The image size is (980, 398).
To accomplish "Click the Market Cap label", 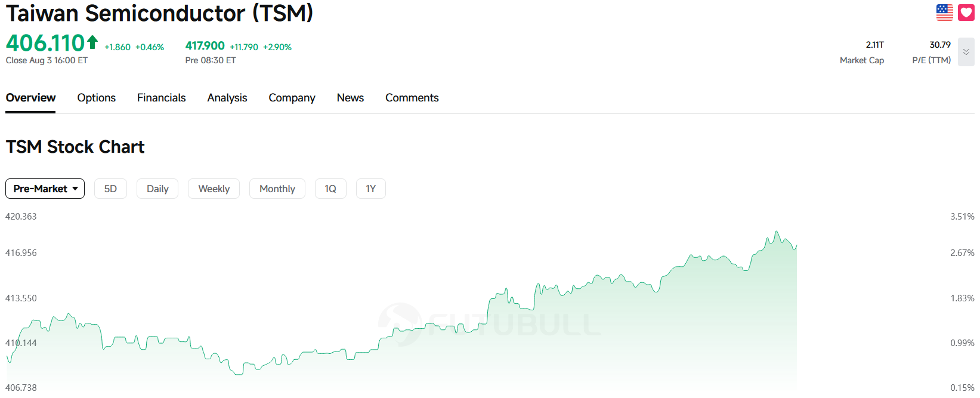I will [x=862, y=60].
